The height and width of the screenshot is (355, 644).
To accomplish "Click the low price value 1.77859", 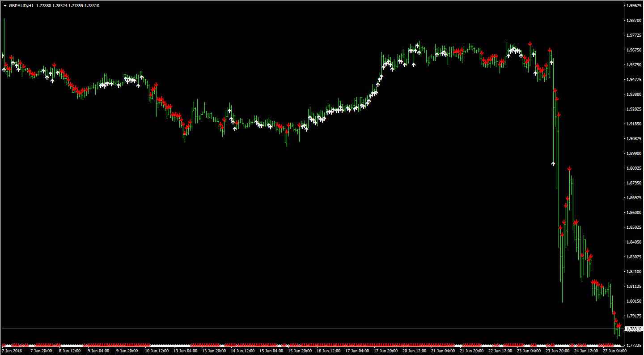I will (x=76, y=6).
